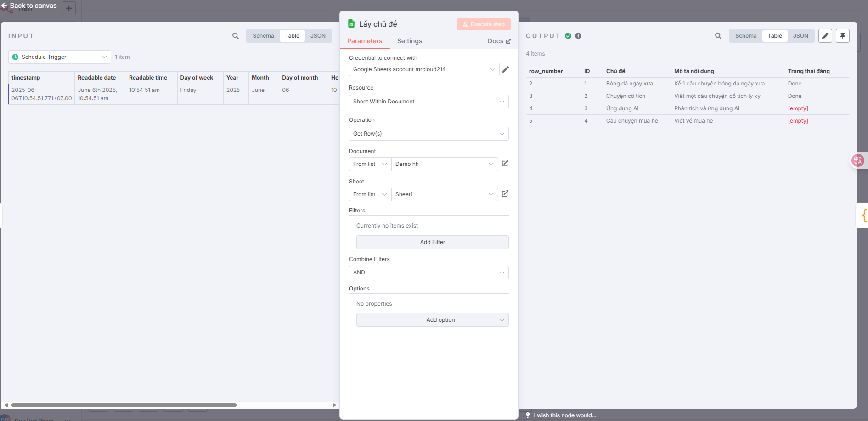Open the Schedule Trigger input dropdown

[60, 57]
